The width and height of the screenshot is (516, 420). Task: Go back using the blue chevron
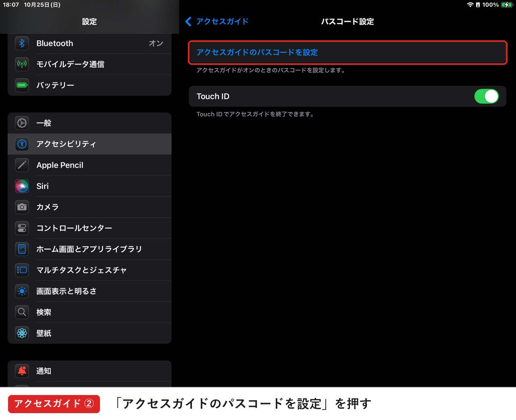tap(188, 21)
